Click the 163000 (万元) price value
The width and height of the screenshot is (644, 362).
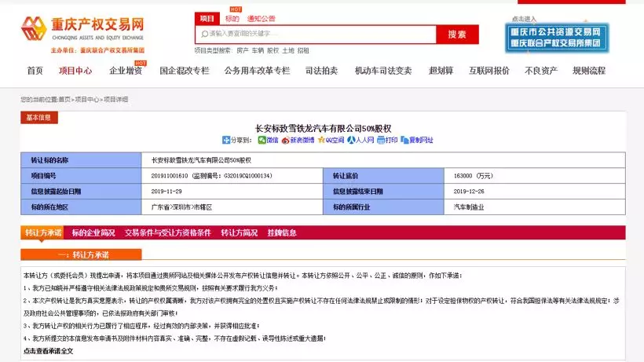point(473,176)
